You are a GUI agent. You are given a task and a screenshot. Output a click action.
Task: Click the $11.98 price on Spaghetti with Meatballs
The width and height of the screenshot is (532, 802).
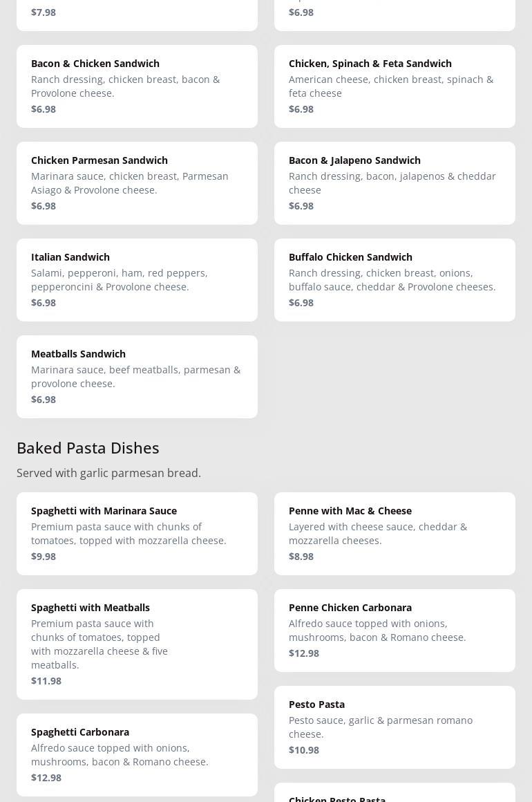coord(46,680)
